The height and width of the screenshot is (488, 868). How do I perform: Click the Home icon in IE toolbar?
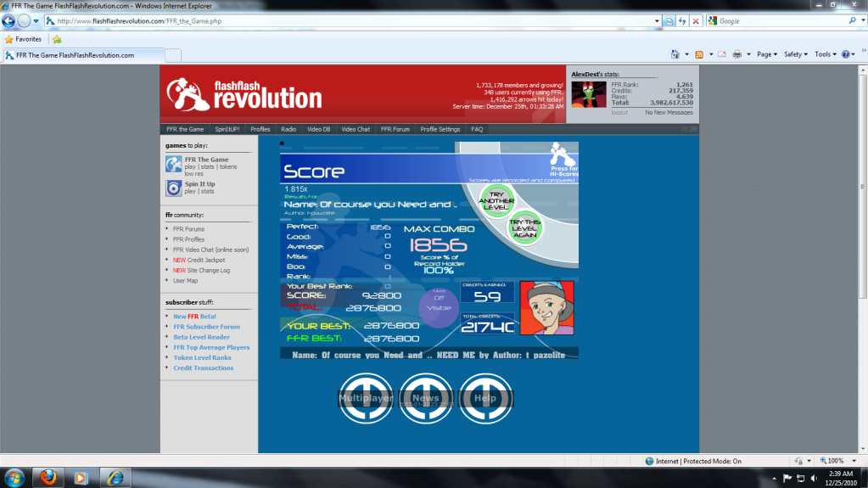click(x=676, y=54)
